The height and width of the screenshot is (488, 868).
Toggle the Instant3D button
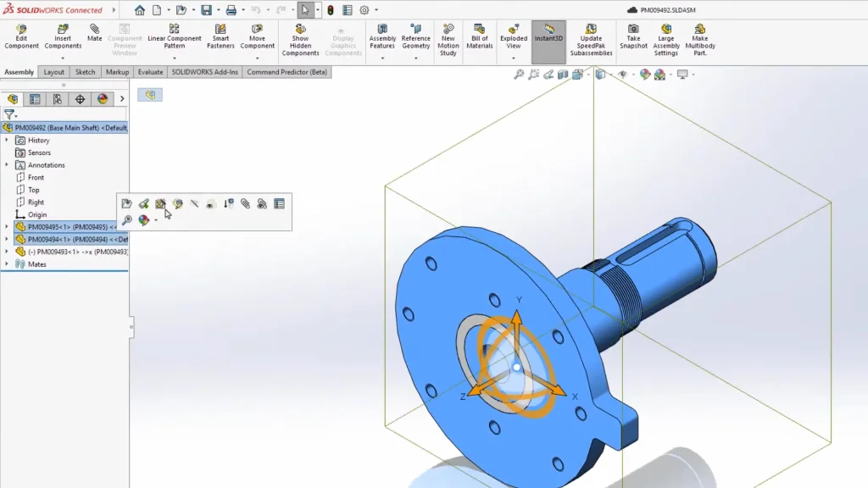point(548,33)
